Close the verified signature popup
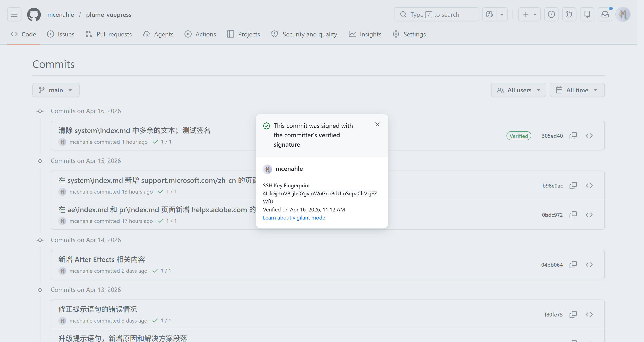The width and height of the screenshot is (644, 342). pos(377,124)
